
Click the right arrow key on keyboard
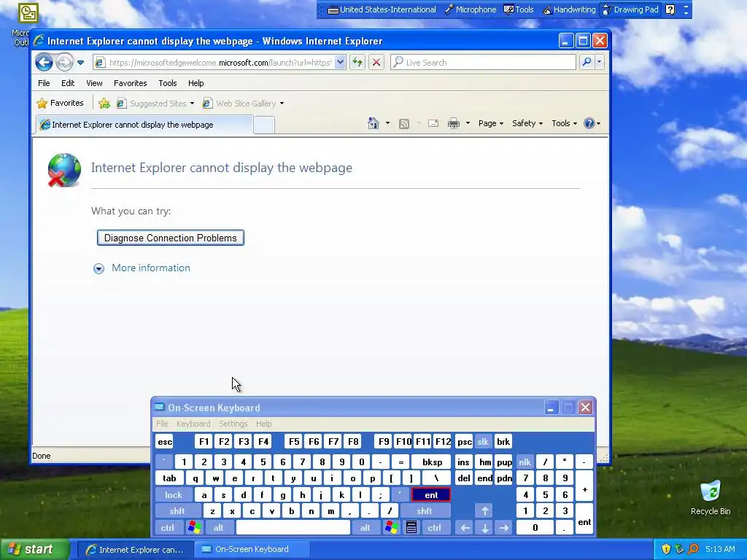[x=504, y=528]
